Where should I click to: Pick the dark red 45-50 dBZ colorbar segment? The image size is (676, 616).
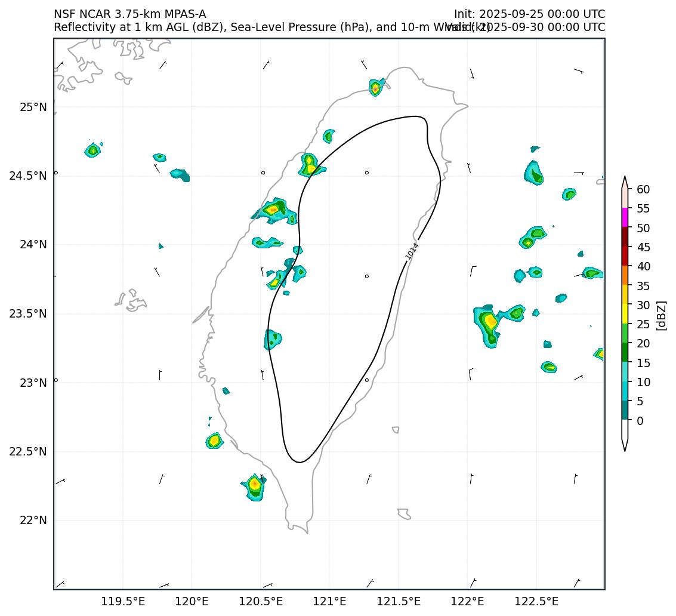click(x=625, y=236)
